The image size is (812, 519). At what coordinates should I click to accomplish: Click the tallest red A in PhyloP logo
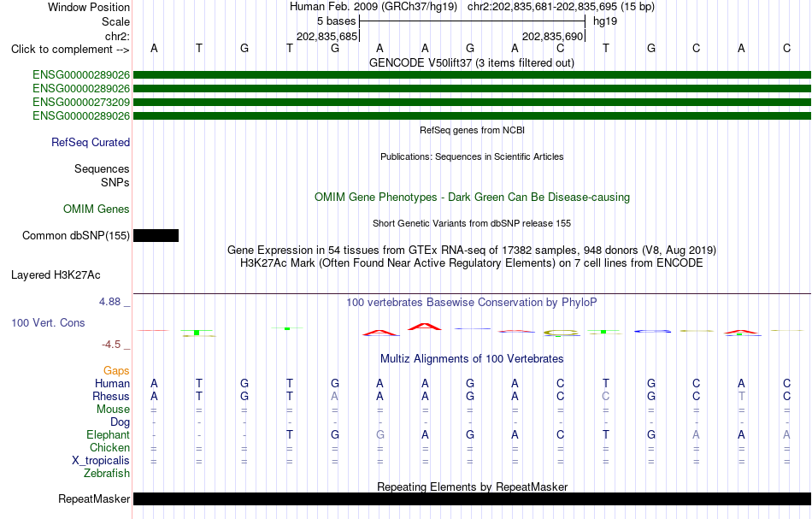coord(425,327)
